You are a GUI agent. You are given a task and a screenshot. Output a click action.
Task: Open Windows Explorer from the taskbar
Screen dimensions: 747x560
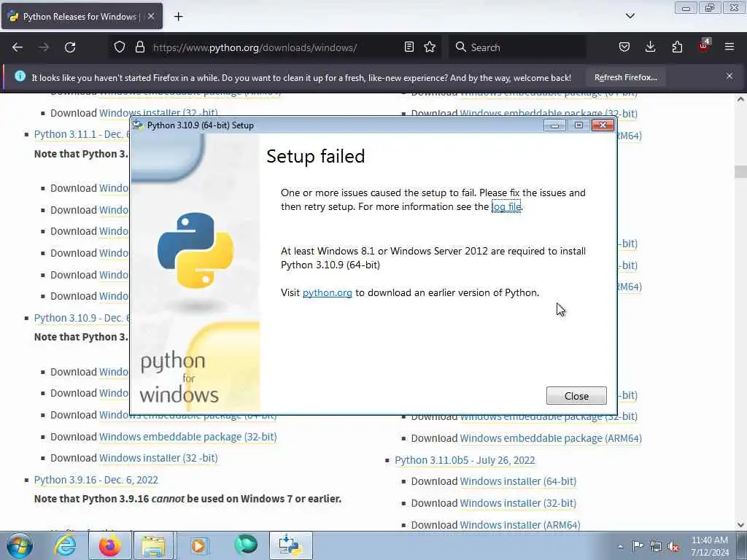pyautogui.click(x=153, y=545)
